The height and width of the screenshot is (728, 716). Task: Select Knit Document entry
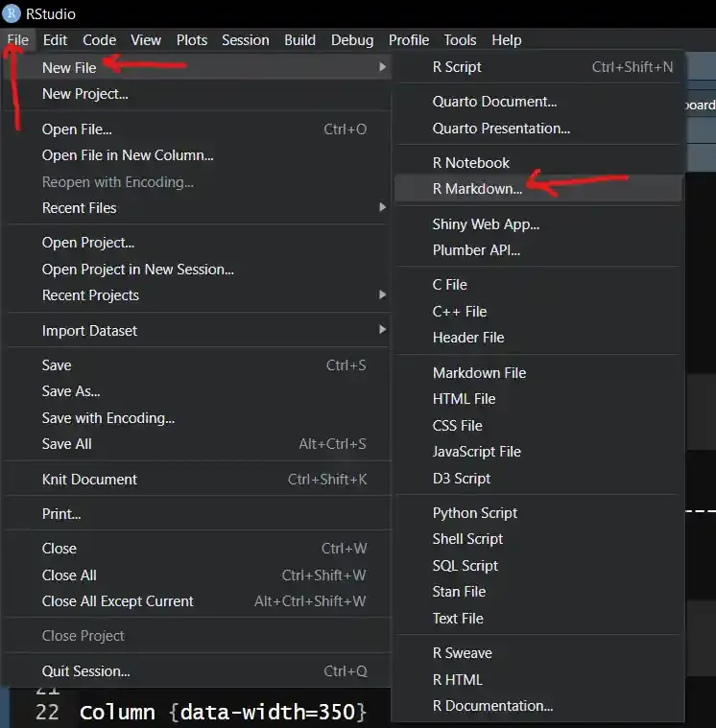(x=198, y=480)
